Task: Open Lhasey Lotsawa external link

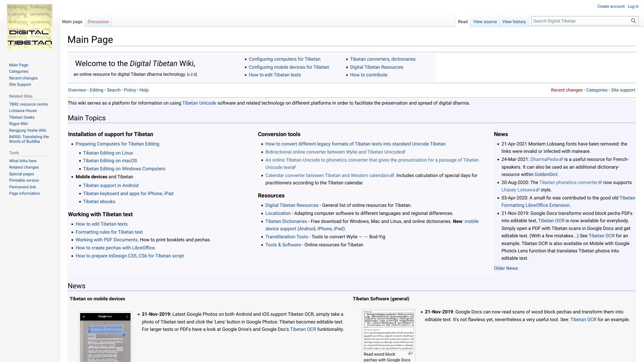Action: (520, 190)
